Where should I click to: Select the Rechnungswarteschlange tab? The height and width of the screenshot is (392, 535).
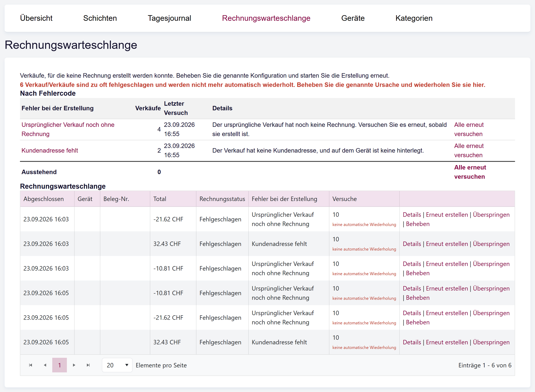tap(266, 18)
